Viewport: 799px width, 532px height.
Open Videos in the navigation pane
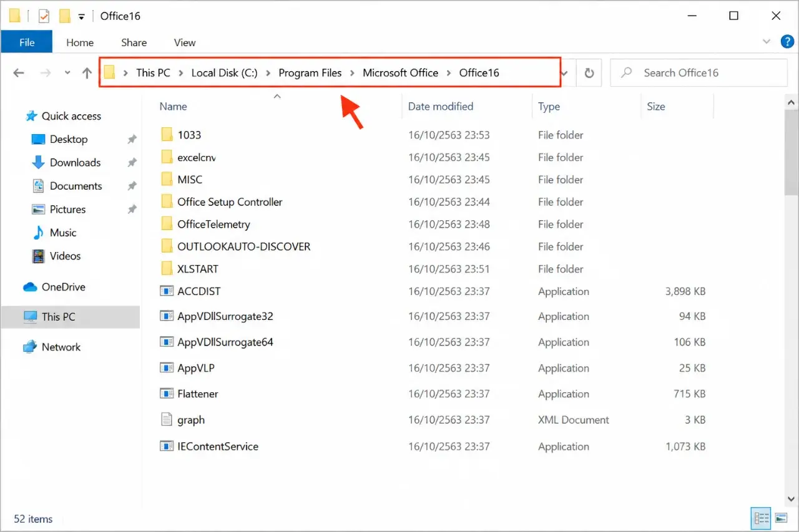65,256
